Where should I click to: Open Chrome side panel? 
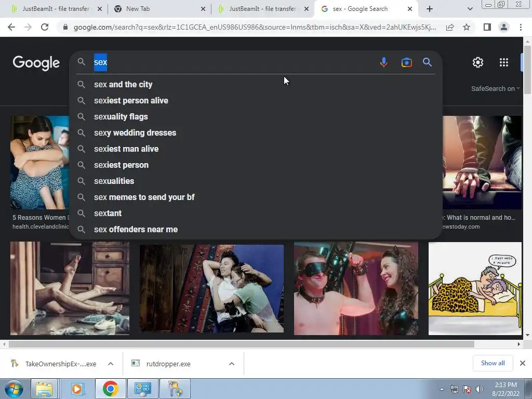(487, 27)
